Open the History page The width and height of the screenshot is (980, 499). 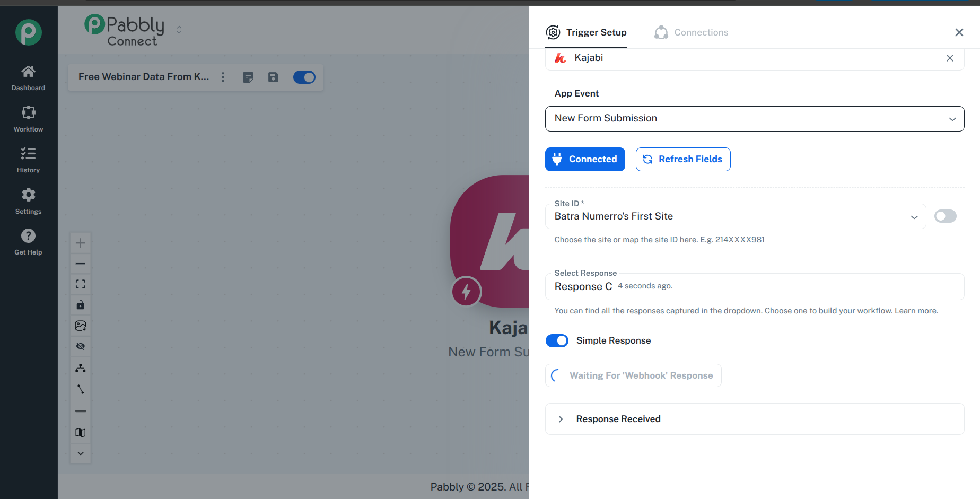(28, 160)
